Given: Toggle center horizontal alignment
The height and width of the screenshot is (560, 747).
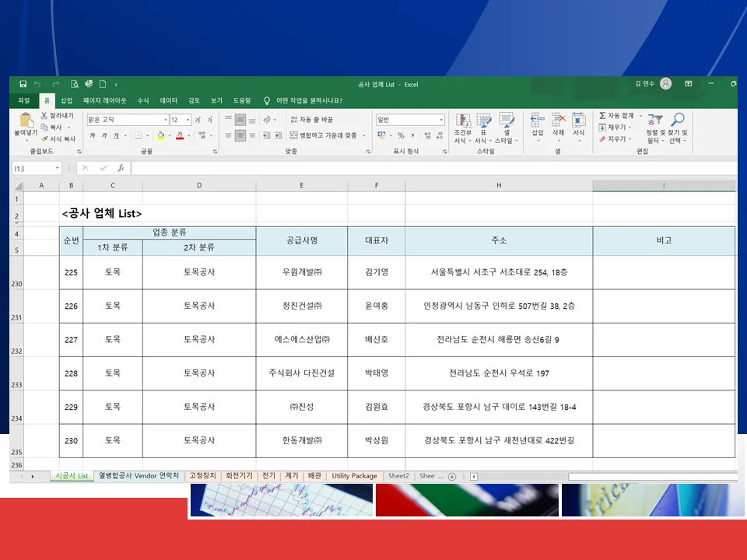Looking at the screenshot, I should click(x=240, y=135).
